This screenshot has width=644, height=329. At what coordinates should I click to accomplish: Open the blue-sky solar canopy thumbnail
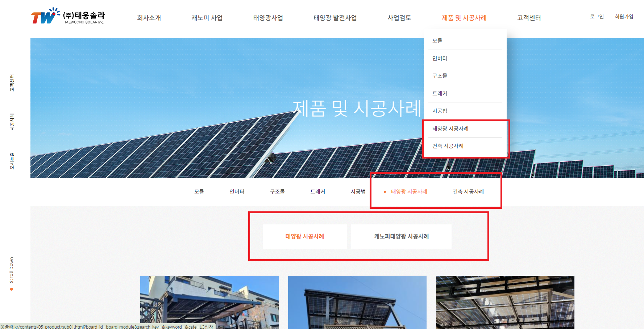coord(357,302)
